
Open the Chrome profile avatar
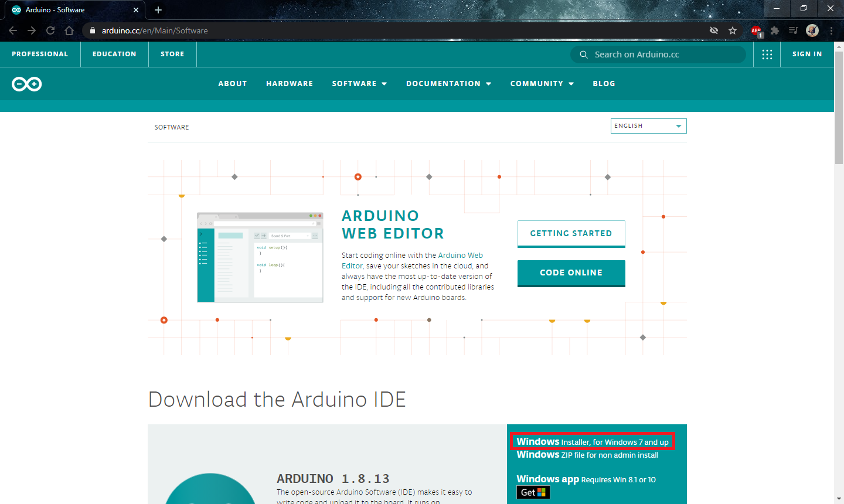[812, 30]
